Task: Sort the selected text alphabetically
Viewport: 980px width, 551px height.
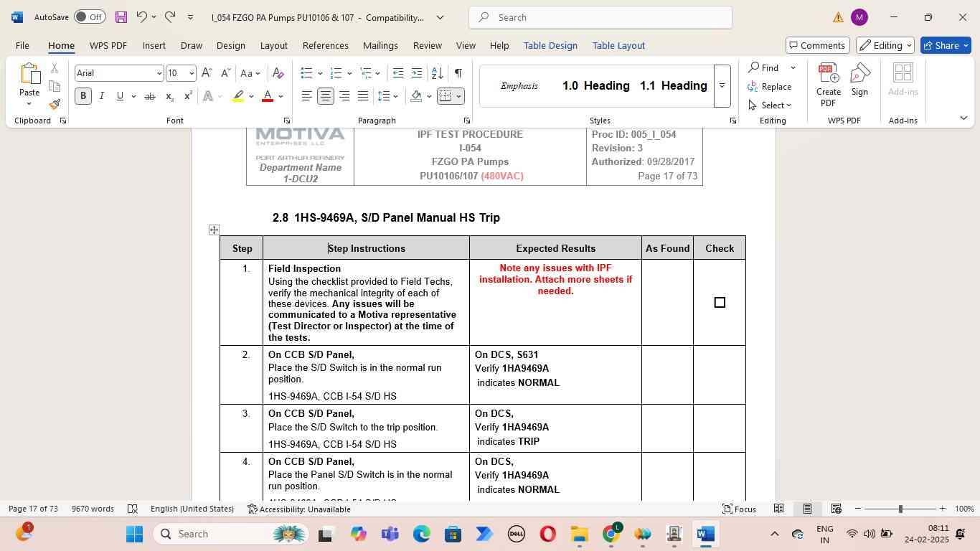Action: click(x=437, y=72)
